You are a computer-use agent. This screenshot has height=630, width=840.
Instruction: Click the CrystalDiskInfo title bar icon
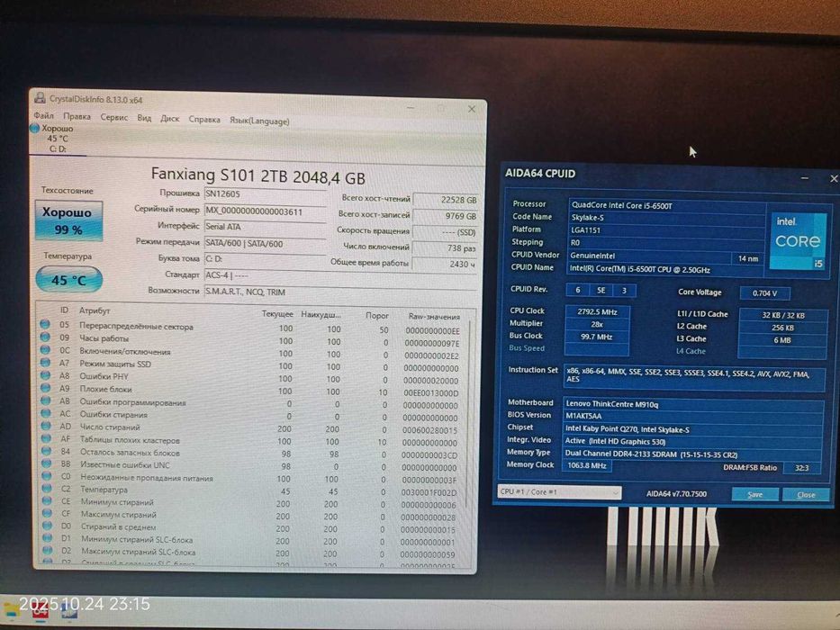click(40, 98)
